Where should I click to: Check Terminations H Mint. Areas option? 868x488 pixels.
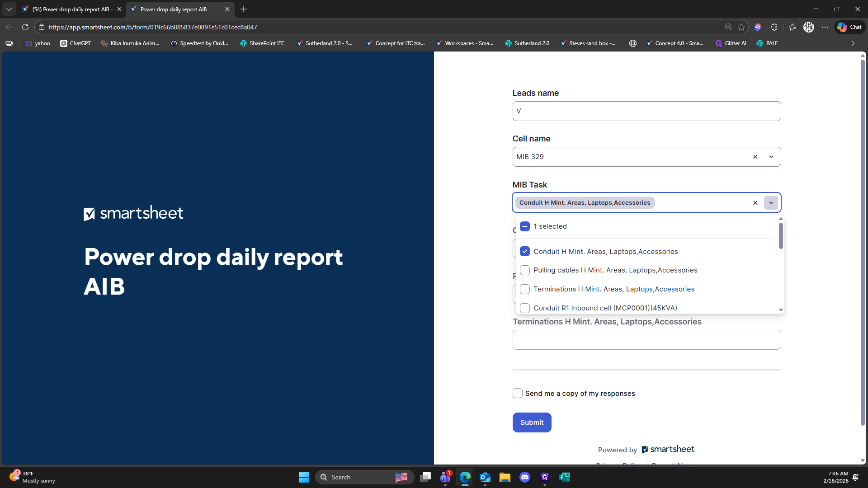[525, 289]
